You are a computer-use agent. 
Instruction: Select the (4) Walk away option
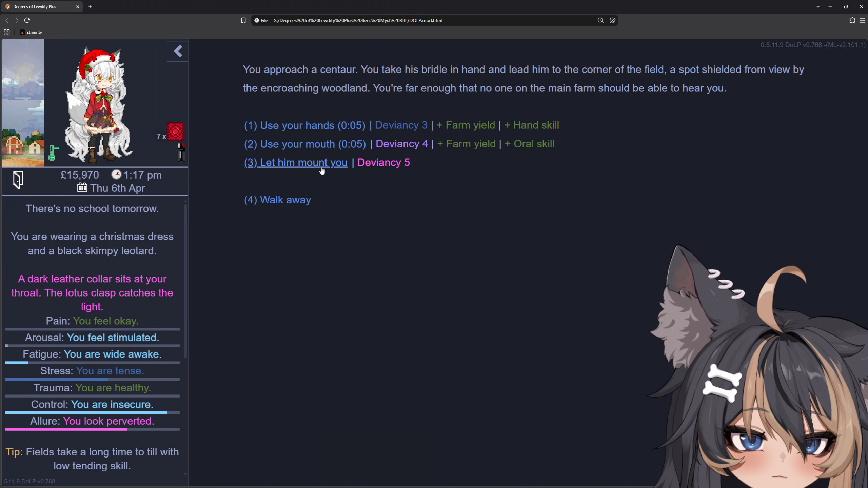pyautogui.click(x=277, y=200)
